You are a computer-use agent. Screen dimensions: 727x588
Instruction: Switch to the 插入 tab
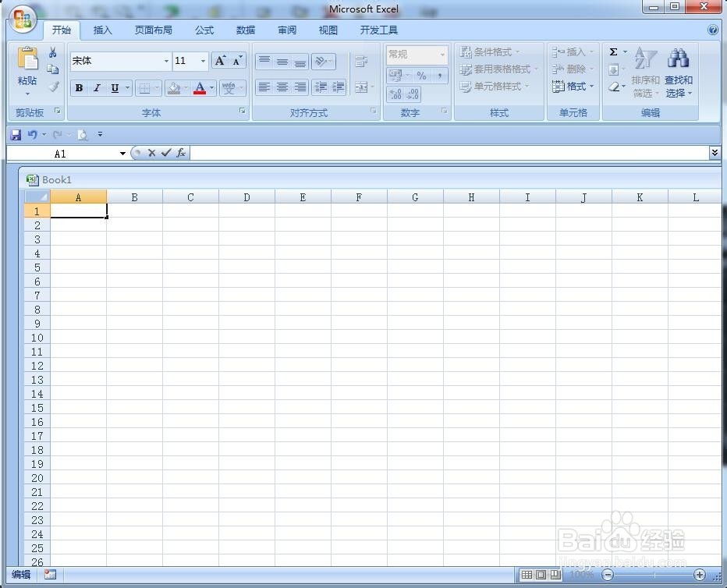102,30
